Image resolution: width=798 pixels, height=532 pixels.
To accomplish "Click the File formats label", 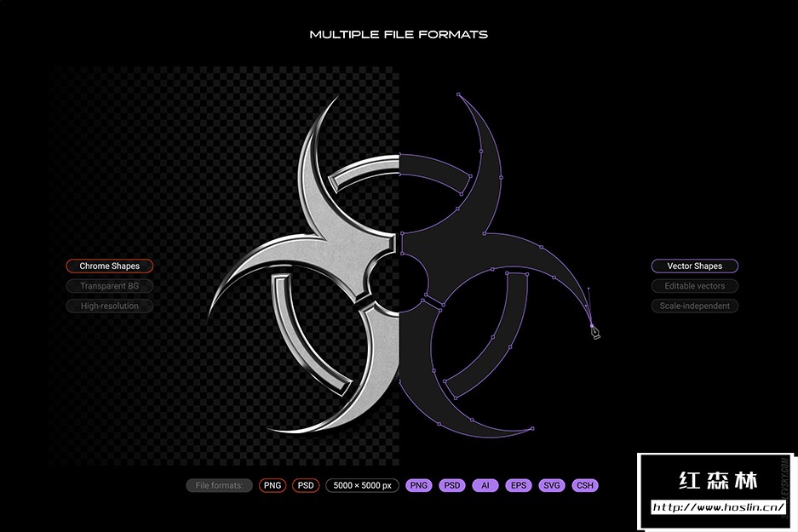I will tap(220, 485).
